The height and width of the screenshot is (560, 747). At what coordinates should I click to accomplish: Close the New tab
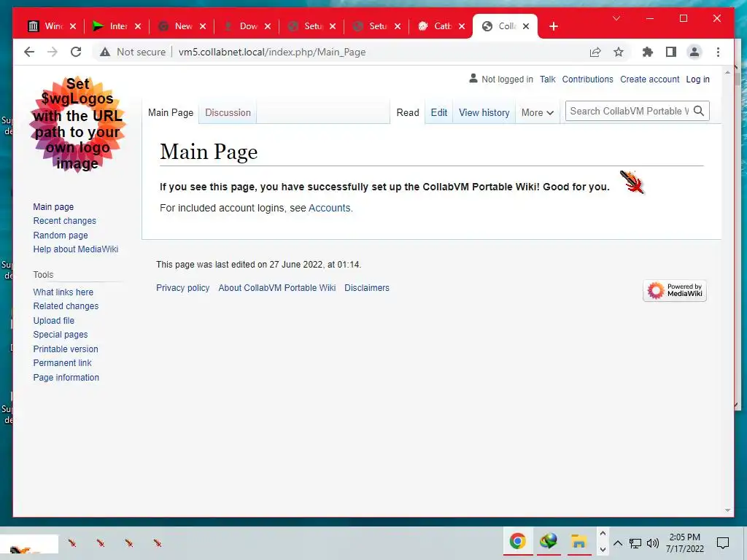point(203,26)
